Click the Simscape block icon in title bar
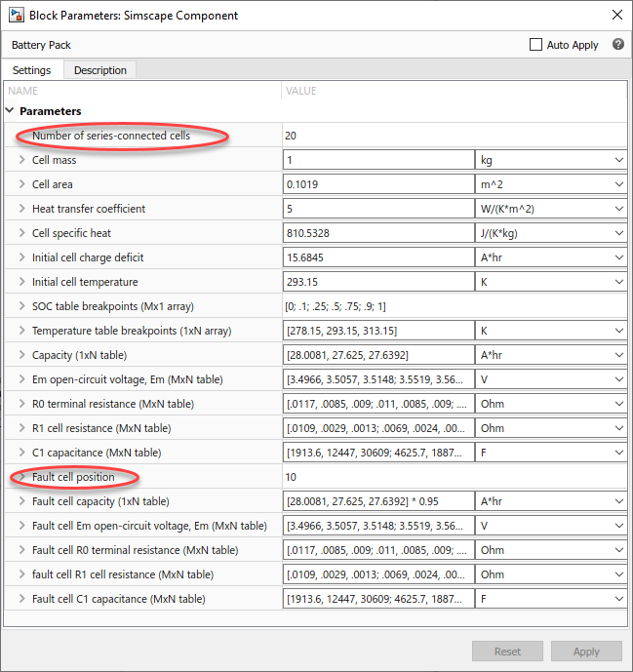This screenshot has height=672, width=633. [17, 16]
